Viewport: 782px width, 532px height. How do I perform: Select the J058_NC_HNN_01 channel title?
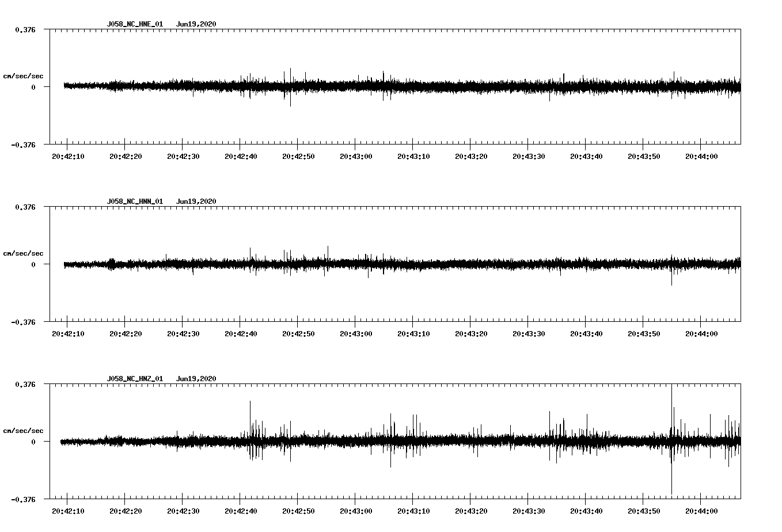135,202
